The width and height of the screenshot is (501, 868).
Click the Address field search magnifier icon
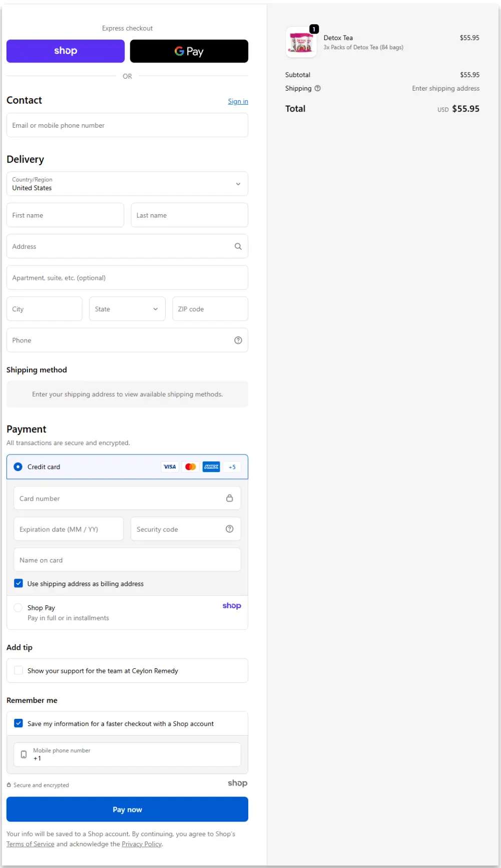coord(238,246)
